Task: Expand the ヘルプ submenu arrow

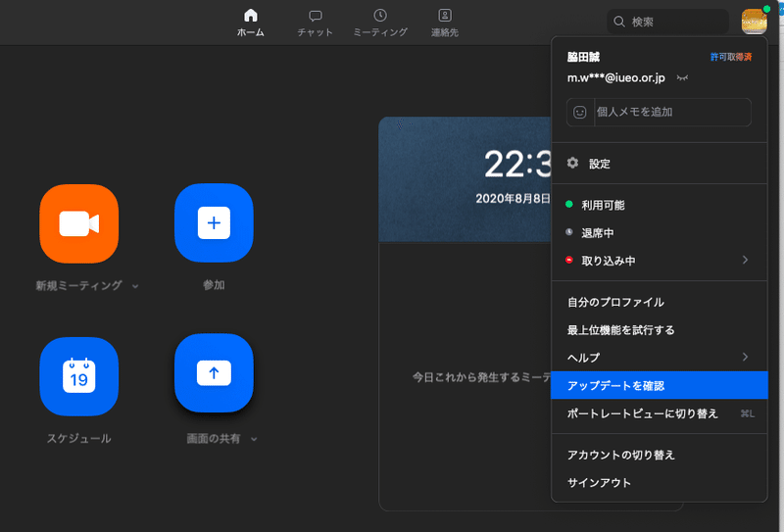Action: pos(745,357)
